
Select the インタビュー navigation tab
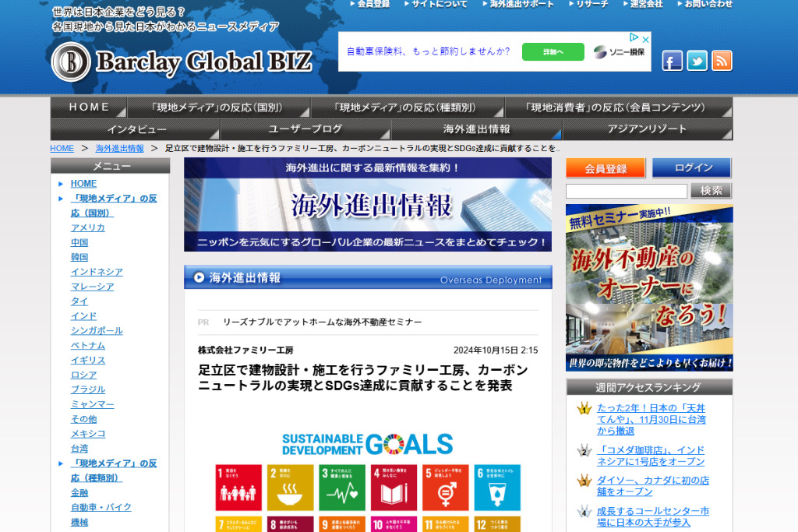click(x=136, y=129)
